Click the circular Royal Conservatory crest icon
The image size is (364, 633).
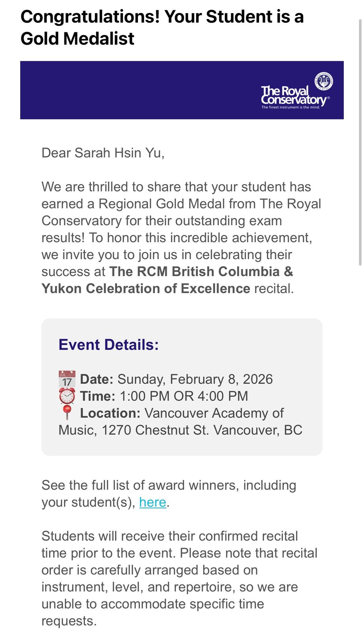[324, 81]
